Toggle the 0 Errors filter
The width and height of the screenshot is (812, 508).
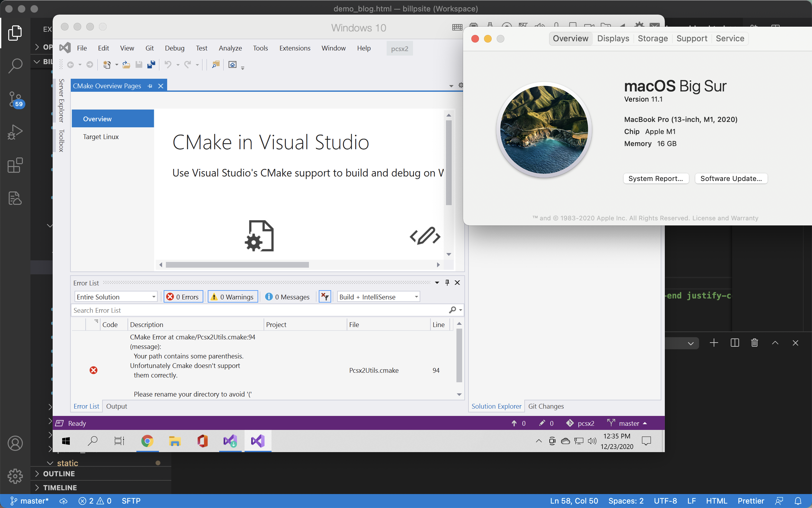[183, 297]
